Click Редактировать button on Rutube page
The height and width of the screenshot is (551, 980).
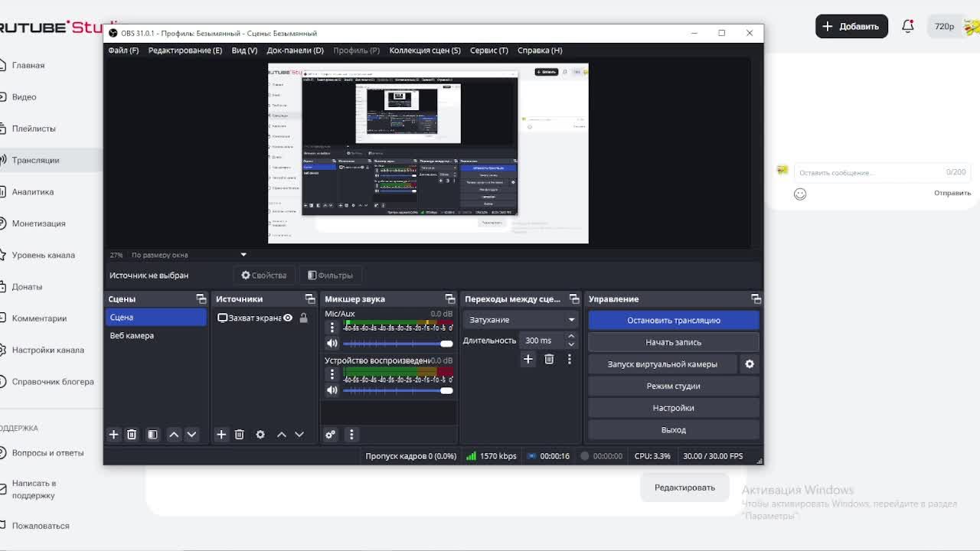tap(684, 487)
